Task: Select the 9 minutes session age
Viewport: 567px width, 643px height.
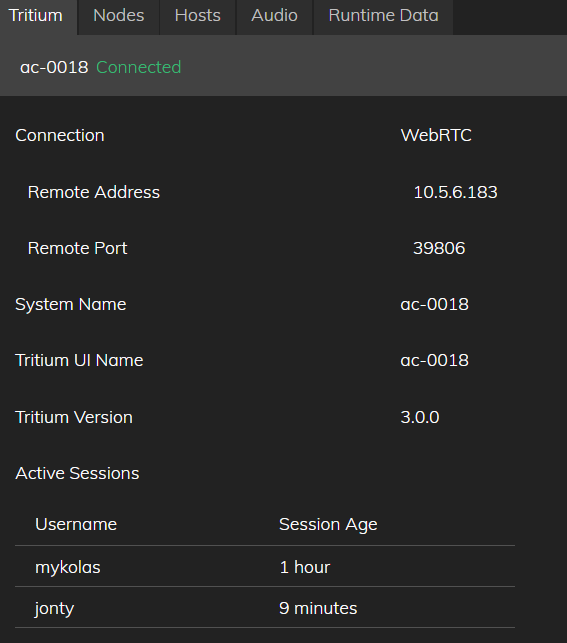Action: click(318, 608)
